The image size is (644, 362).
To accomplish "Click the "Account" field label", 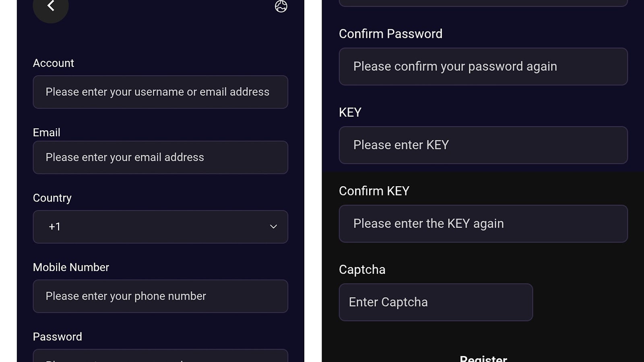I will pos(54,63).
